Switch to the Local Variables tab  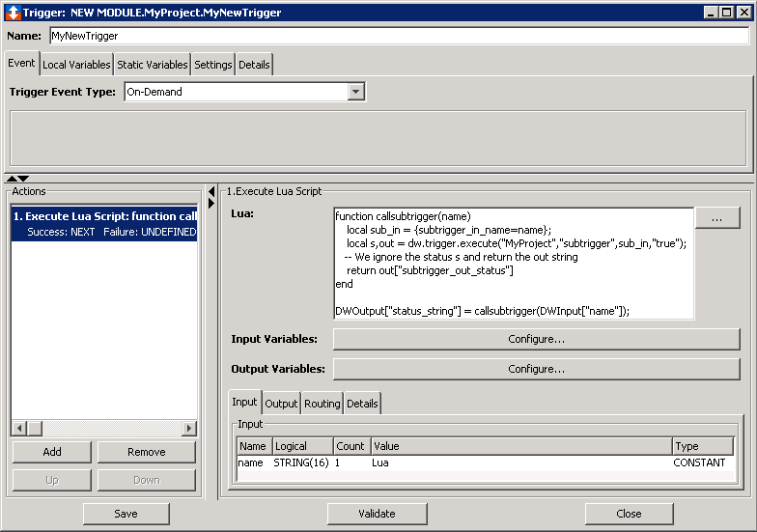tap(76, 65)
